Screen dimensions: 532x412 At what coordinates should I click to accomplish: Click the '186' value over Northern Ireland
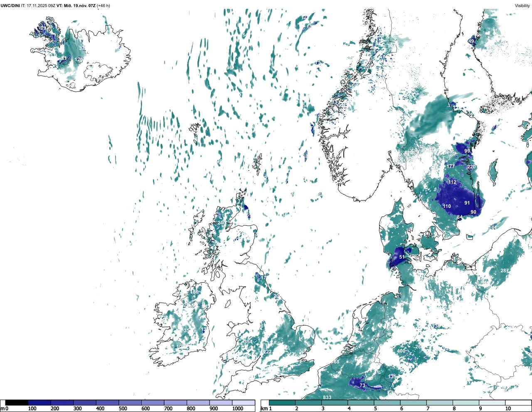coord(194,292)
